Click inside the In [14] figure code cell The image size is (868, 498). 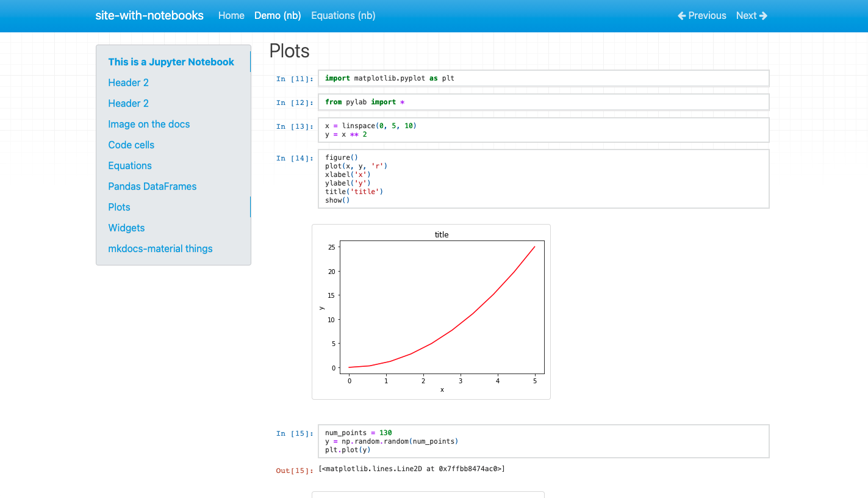[543, 179]
